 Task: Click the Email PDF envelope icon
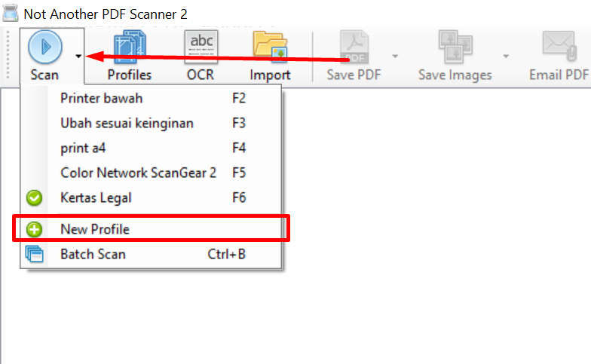(559, 47)
